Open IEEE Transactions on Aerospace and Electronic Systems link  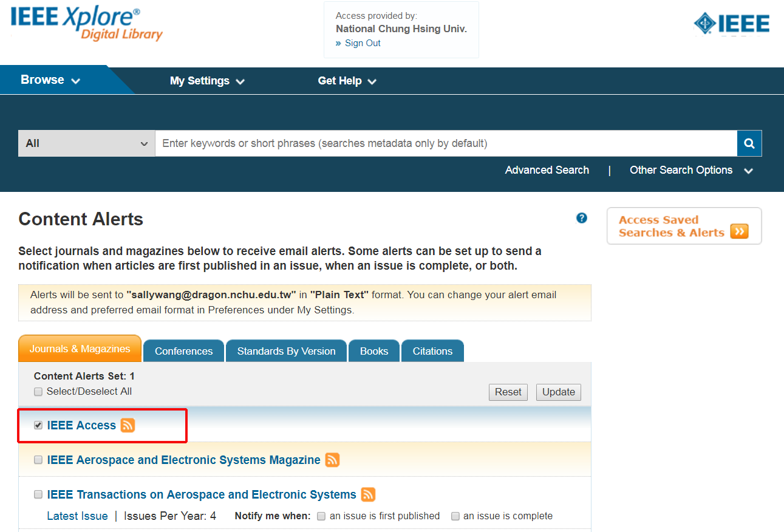202,494
